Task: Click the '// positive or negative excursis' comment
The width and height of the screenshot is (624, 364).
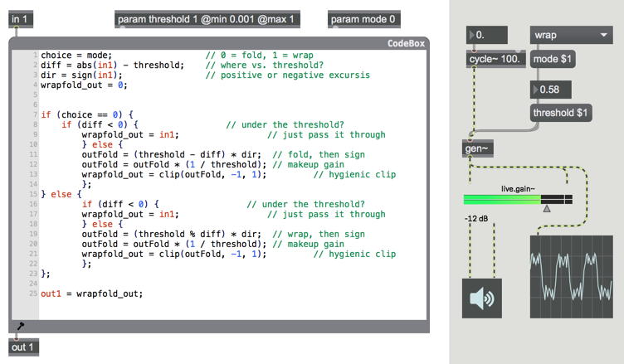Action: pos(288,75)
